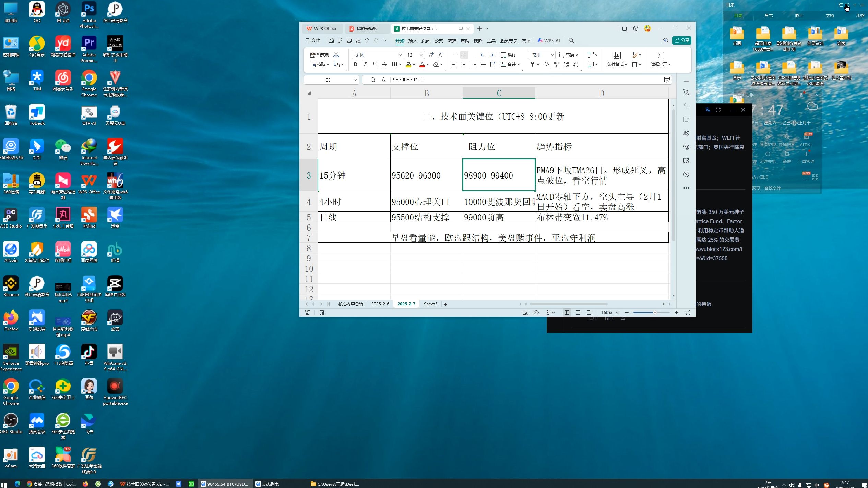Expand the quick access toolbar customize arrow
868x488 pixels.
[385, 41]
